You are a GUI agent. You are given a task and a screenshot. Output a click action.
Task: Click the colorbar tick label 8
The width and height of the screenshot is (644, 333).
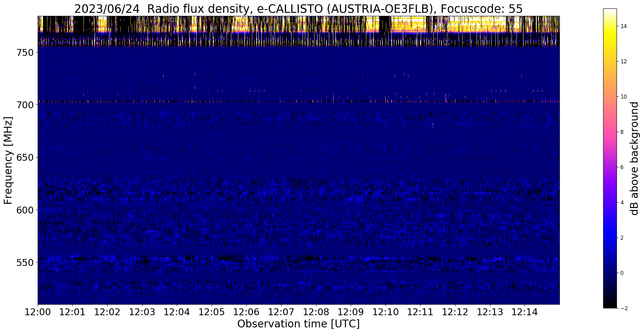(x=622, y=132)
